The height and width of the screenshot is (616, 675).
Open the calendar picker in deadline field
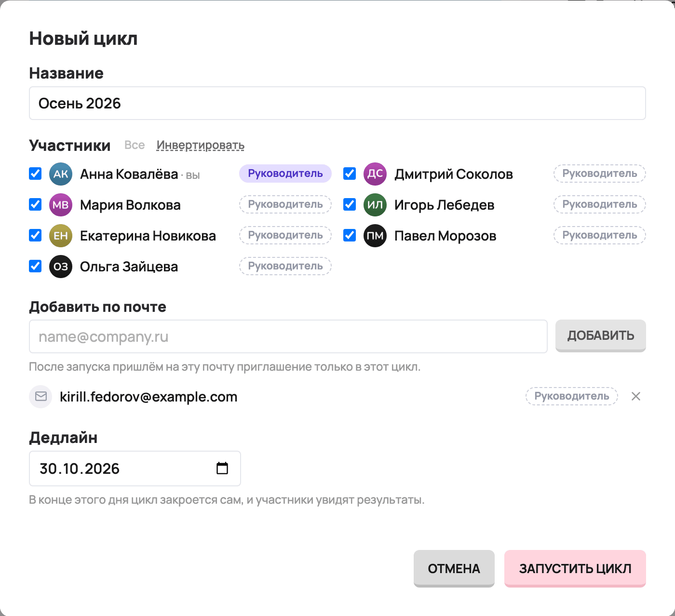pos(222,468)
